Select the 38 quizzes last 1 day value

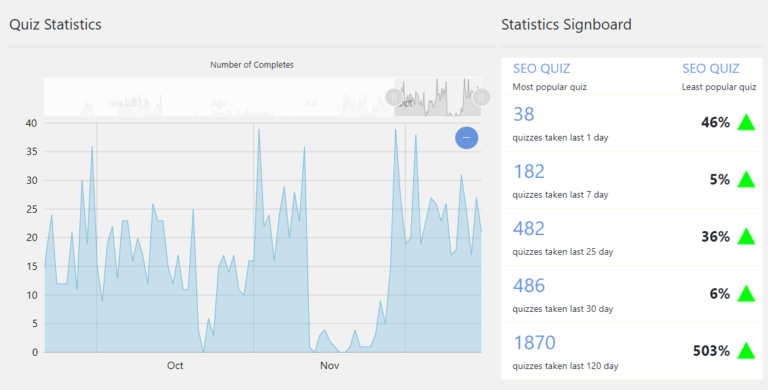click(524, 114)
